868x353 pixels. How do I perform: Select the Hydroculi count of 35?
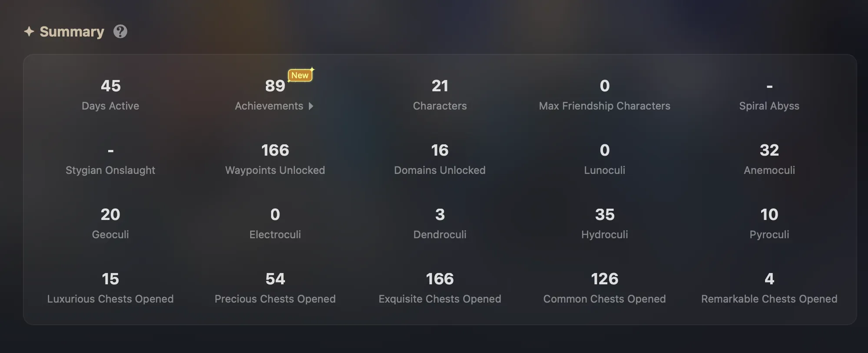(604, 215)
